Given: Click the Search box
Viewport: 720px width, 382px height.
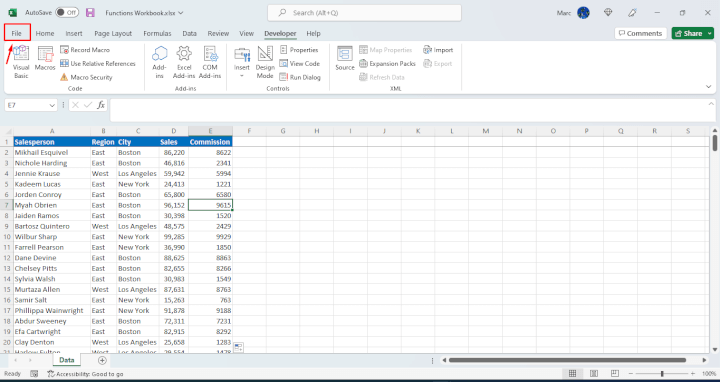Looking at the screenshot, I should tap(365, 13).
